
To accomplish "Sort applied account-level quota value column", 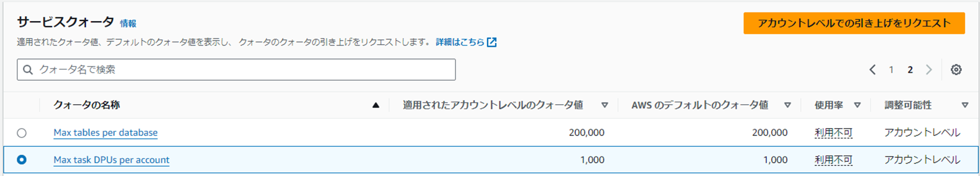I will point(605,105).
